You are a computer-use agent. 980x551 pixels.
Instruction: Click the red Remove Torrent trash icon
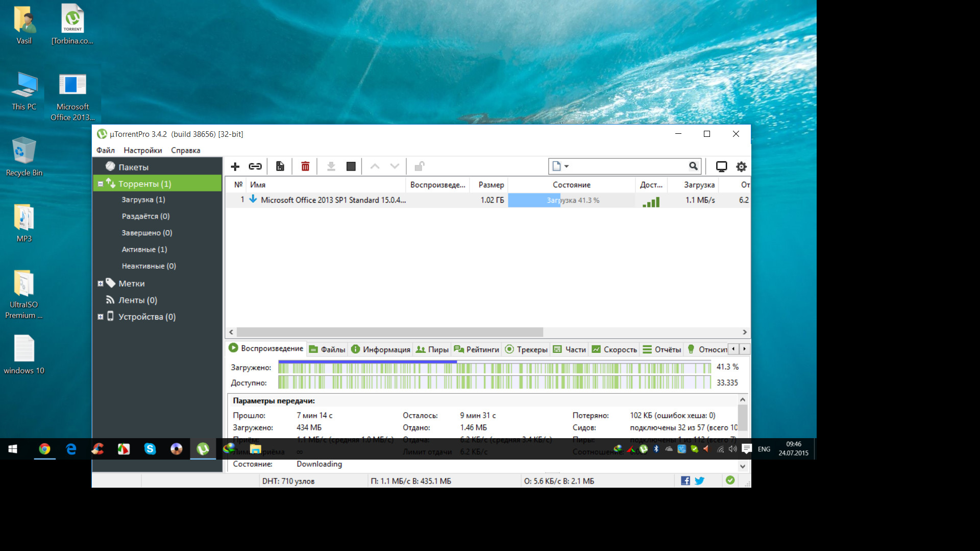point(305,166)
